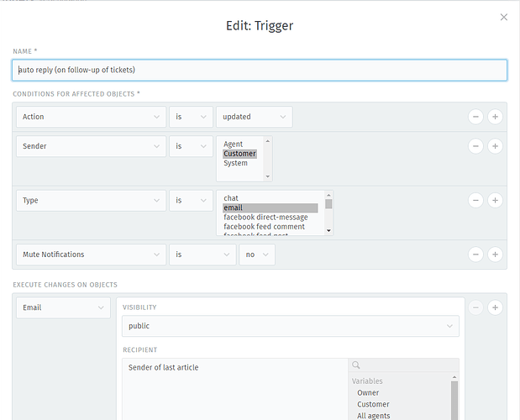Image resolution: width=520 pixels, height=420 pixels.
Task: Add a condition after the Sender row
Action: pyautogui.click(x=495, y=146)
